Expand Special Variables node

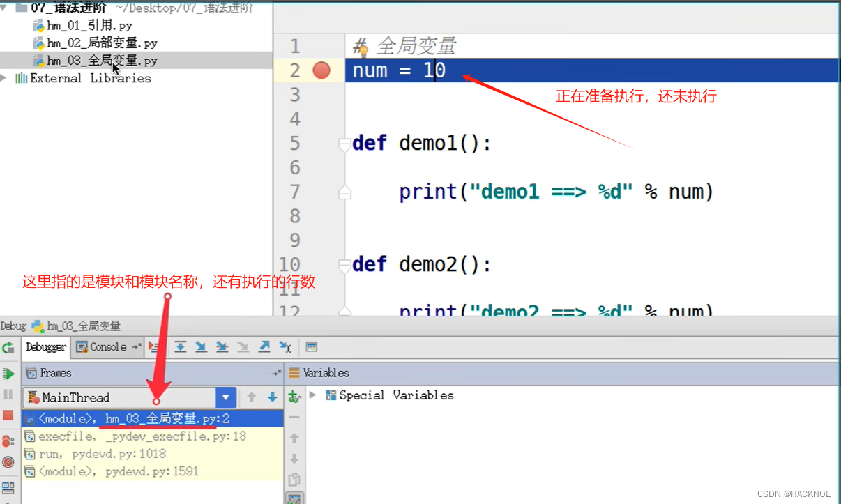pyautogui.click(x=312, y=395)
